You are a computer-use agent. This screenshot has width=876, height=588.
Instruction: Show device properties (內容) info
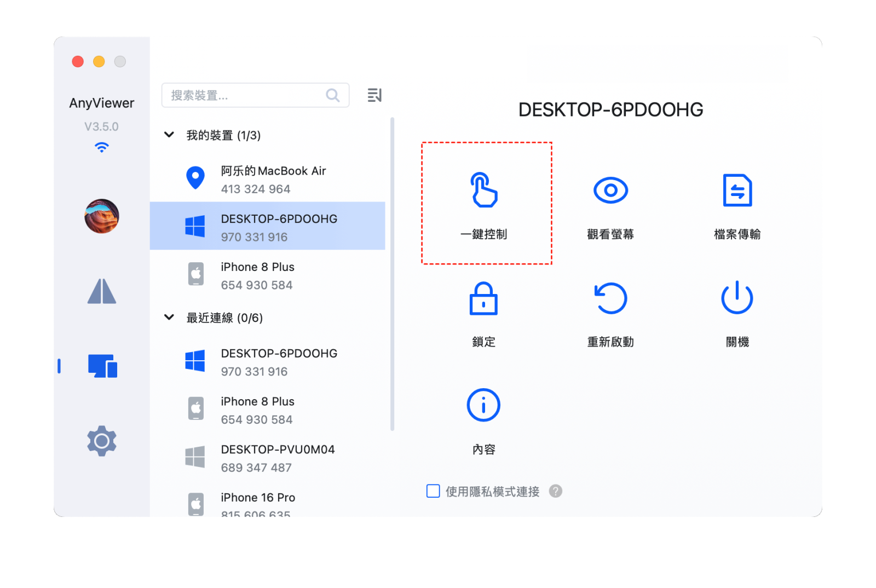(484, 422)
